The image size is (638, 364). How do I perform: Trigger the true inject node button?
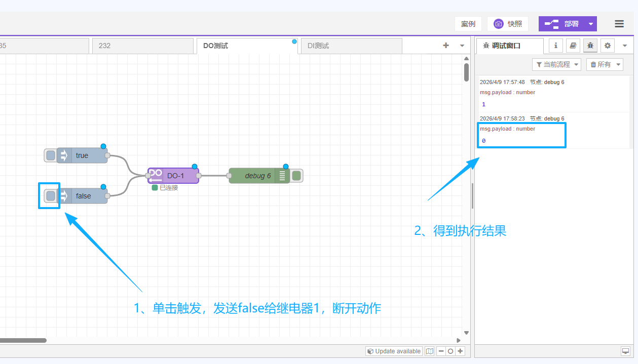[50, 155]
